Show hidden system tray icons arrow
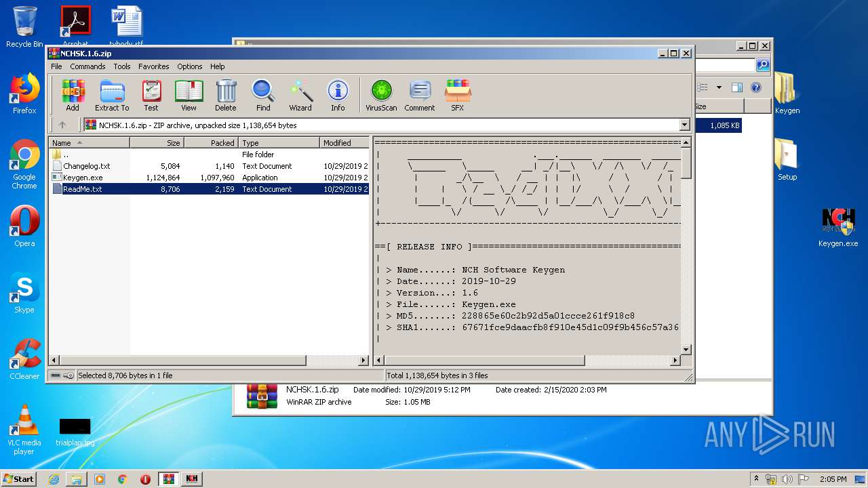Viewport: 868px width, 488px height. point(757,479)
